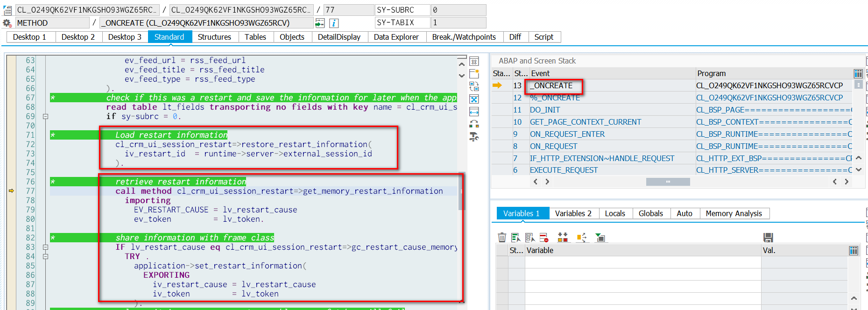The width and height of the screenshot is (868, 310).
Task: Open the DetailDisplay tab
Action: click(339, 37)
